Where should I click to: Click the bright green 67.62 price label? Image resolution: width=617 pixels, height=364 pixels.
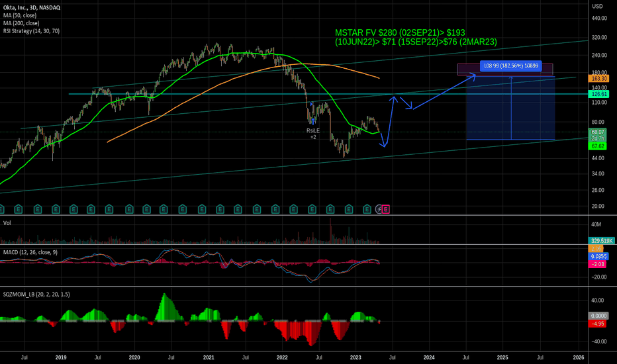click(598, 146)
